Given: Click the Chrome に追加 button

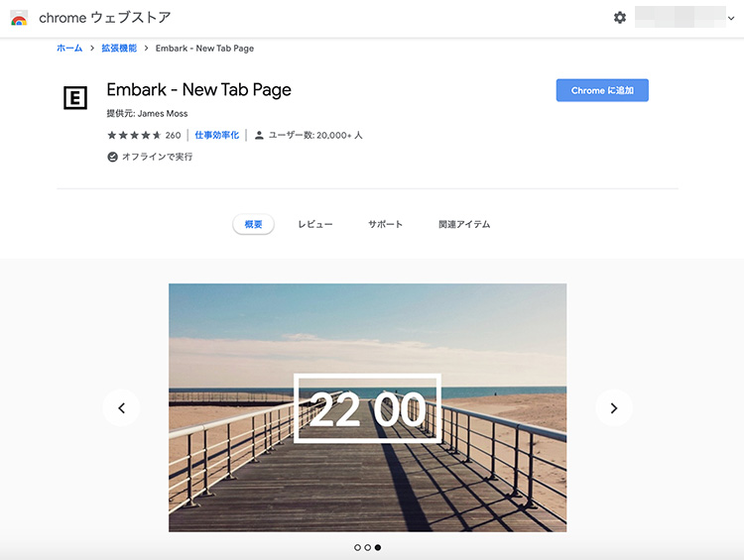Looking at the screenshot, I should click(x=602, y=90).
